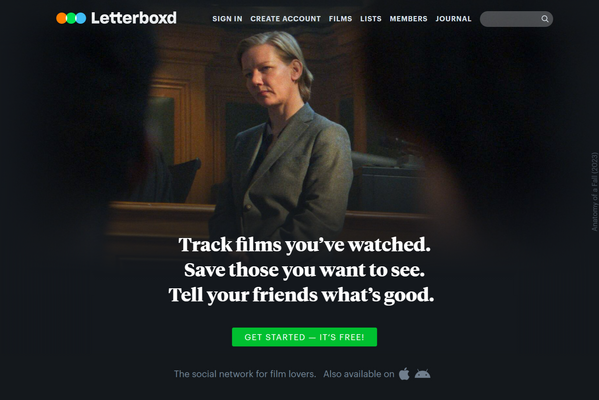
Task: Click the 'Also available on' text
Action: coord(359,374)
